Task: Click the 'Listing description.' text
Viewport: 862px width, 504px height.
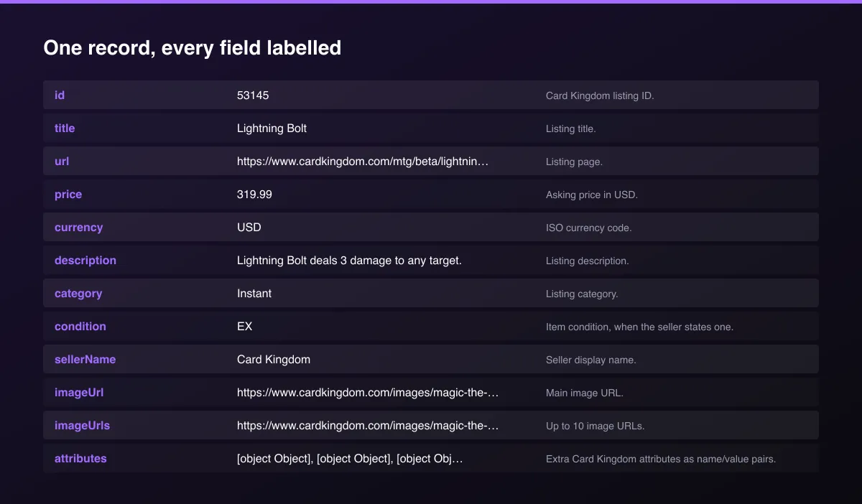Action: click(588, 261)
